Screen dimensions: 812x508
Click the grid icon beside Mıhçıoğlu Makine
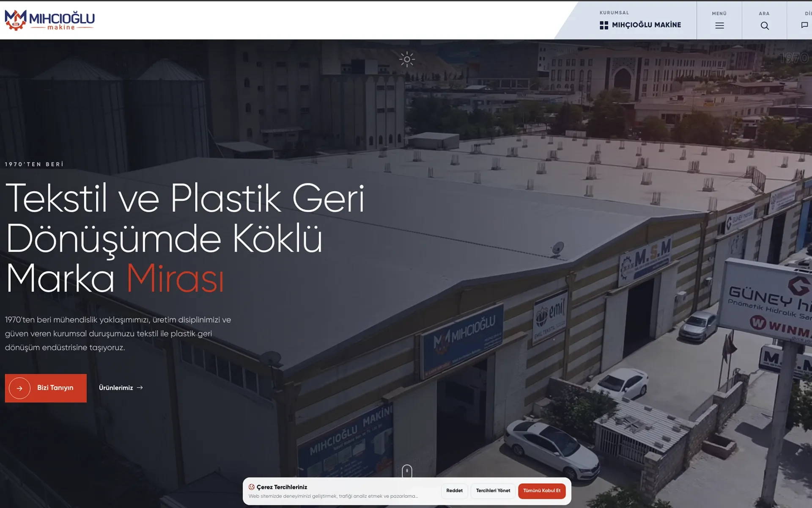[604, 25]
